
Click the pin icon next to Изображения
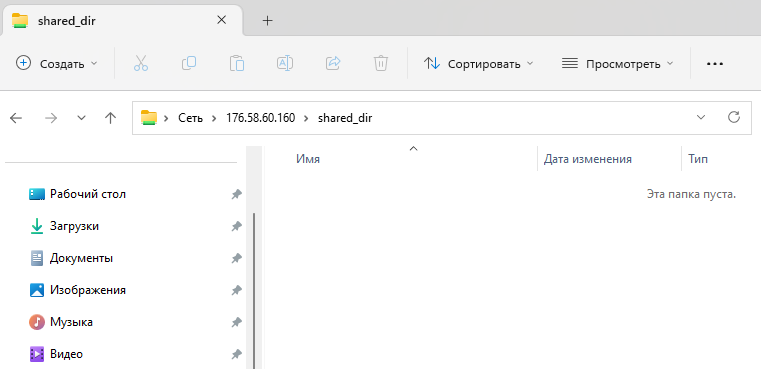[x=236, y=290]
